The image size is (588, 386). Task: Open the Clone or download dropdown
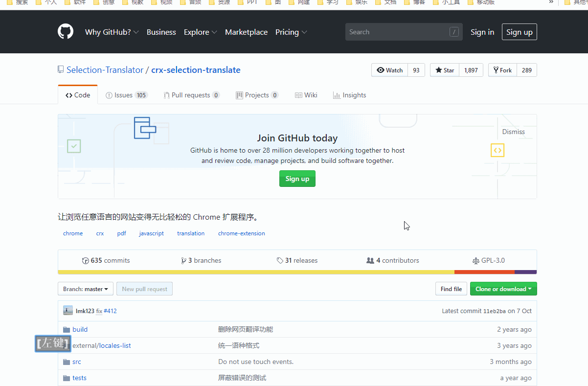click(503, 289)
